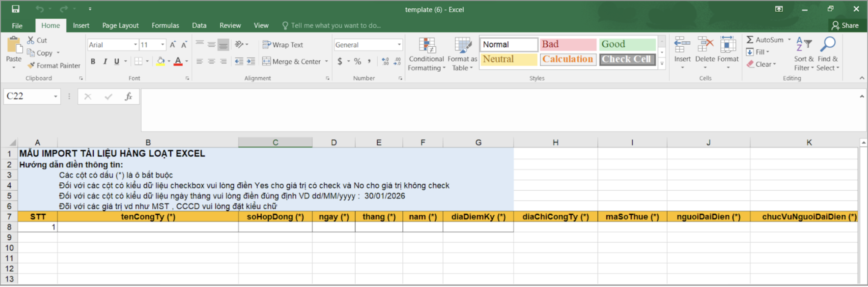Increase the indent
868x287 pixels.
251,61
